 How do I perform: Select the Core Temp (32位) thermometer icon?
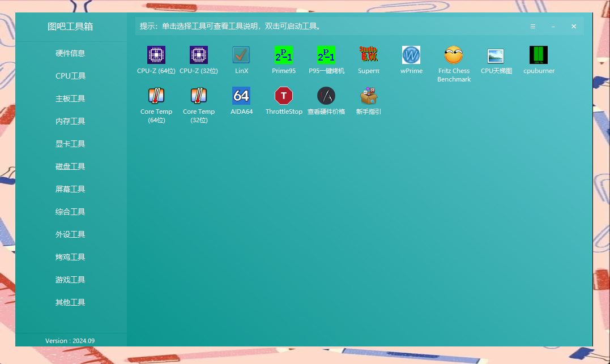coord(199,96)
